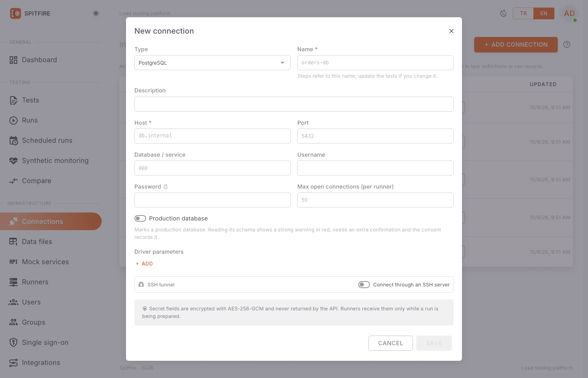Switch language to EN
Image resolution: width=588 pixels, height=378 pixels.
click(x=544, y=13)
